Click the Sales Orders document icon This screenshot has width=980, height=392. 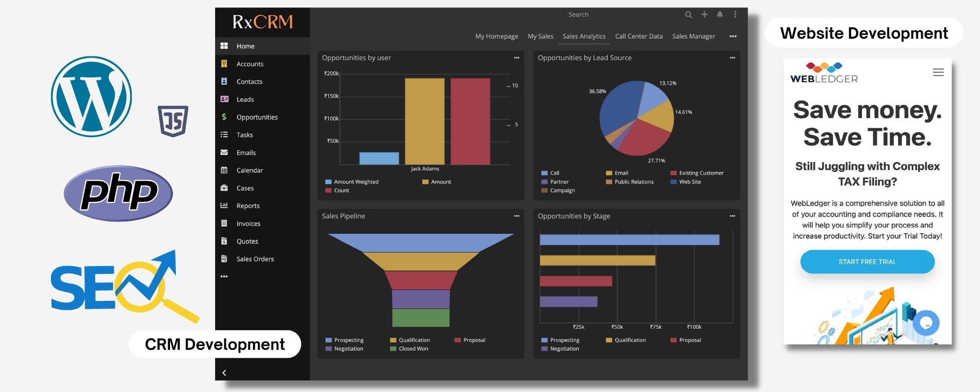coord(224,259)
